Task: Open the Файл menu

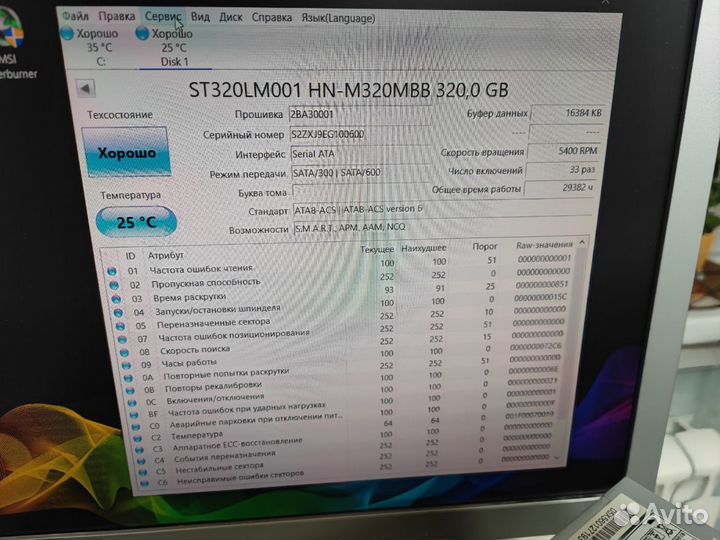Action: tap(75, 16)
